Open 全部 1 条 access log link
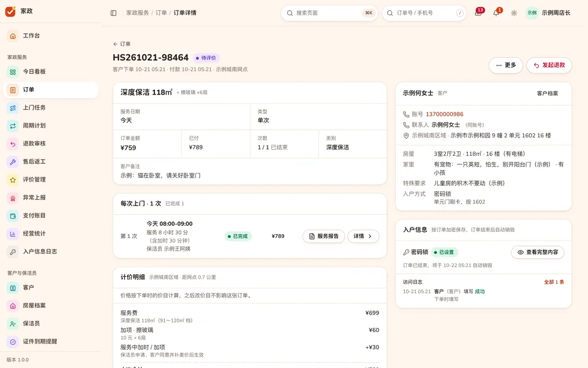This screenshot has height=368, width=588. click(x=554, y=282)
